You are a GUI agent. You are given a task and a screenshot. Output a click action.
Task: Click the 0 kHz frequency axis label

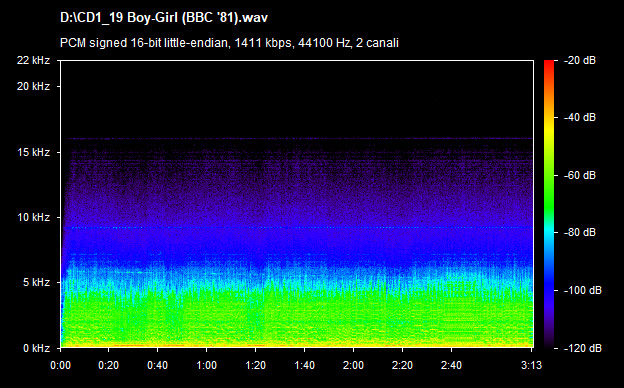[36, 348]
